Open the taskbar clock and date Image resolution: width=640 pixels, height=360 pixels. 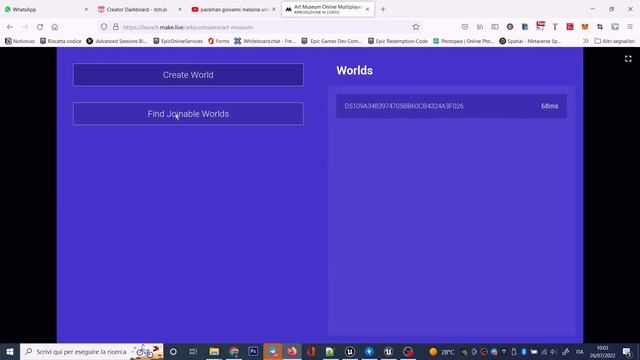pyautogui.click(x=602, y=351)
